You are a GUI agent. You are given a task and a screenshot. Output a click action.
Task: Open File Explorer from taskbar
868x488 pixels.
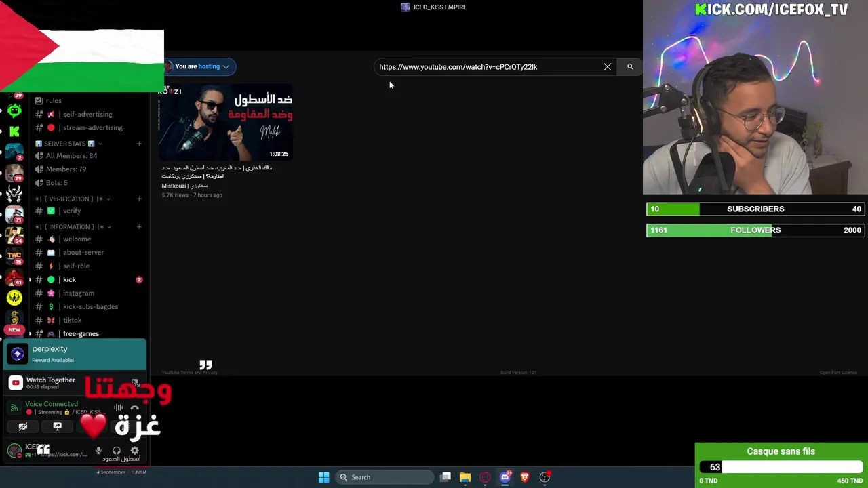(x=465, y=477)
